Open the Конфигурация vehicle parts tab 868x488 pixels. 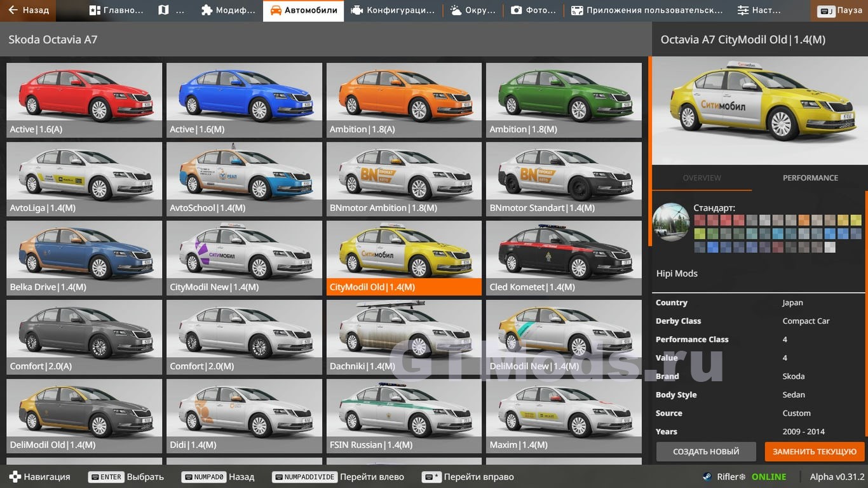[393, 10]
